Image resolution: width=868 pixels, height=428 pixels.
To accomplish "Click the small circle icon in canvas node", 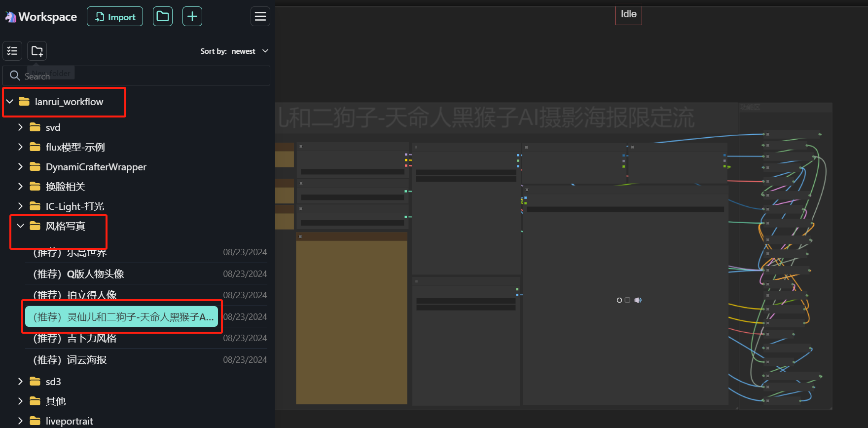I will pos(619,300).
